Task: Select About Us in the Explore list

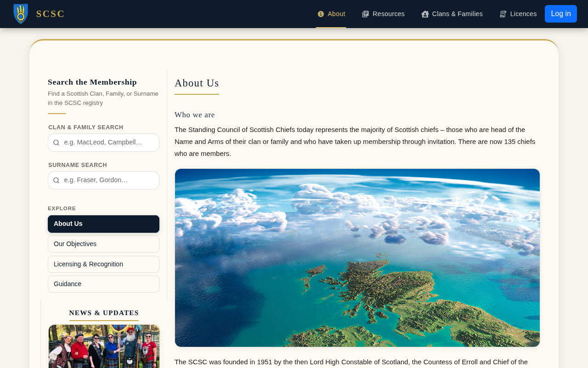Action: coord(103,224)
